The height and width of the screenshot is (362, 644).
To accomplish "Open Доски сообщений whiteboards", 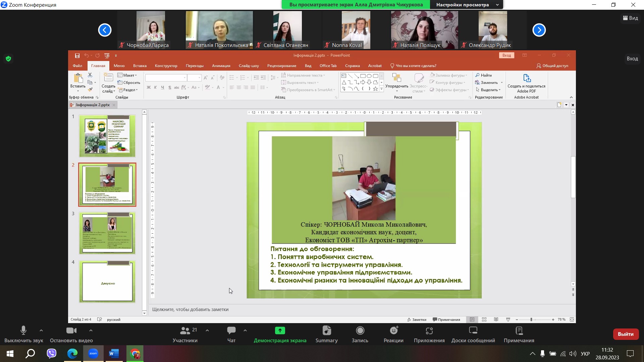I will 473,331.
